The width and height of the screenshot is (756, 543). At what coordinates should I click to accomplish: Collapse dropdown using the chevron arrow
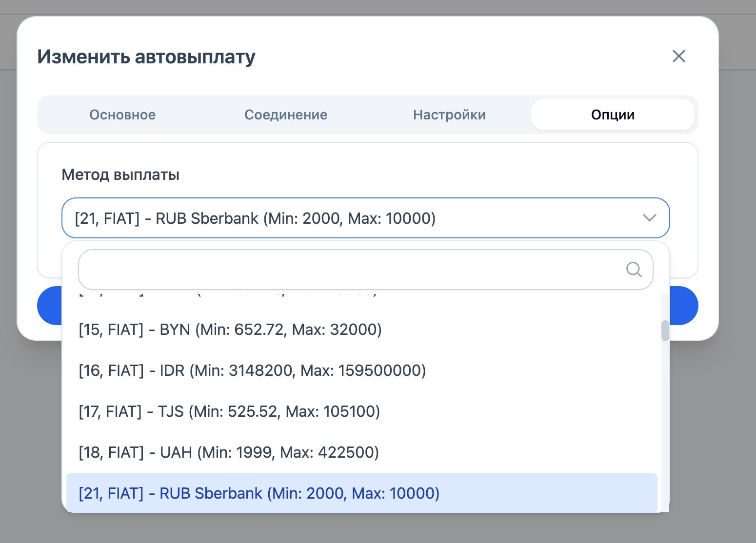pyautogui.click(x=649, y=218)
